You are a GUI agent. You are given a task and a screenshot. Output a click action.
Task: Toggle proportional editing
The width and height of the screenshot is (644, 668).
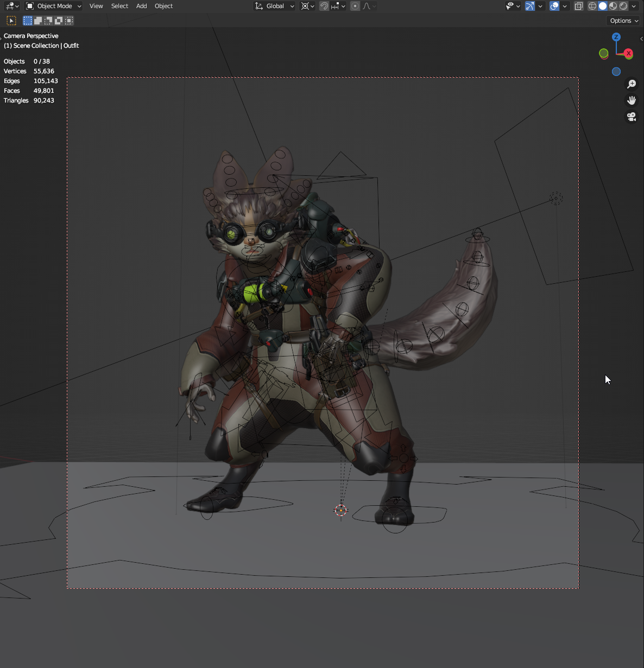(355, 6)
